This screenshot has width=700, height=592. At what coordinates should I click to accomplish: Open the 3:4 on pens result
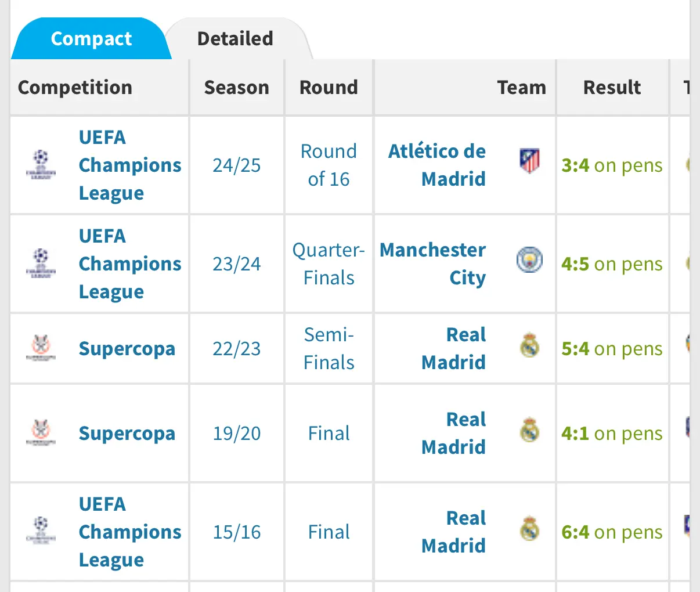coord(612,165)
